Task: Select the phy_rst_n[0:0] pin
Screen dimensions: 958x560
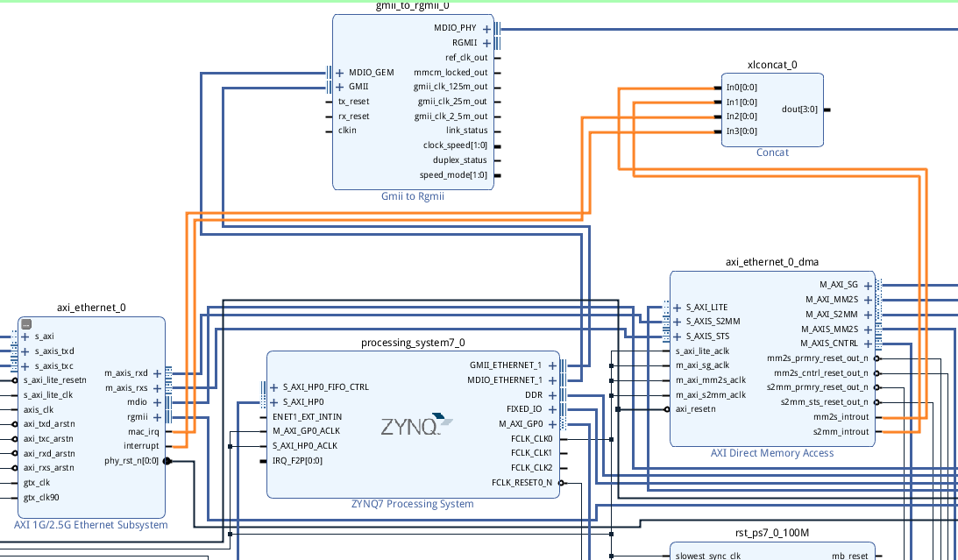Action: [131, 461]
